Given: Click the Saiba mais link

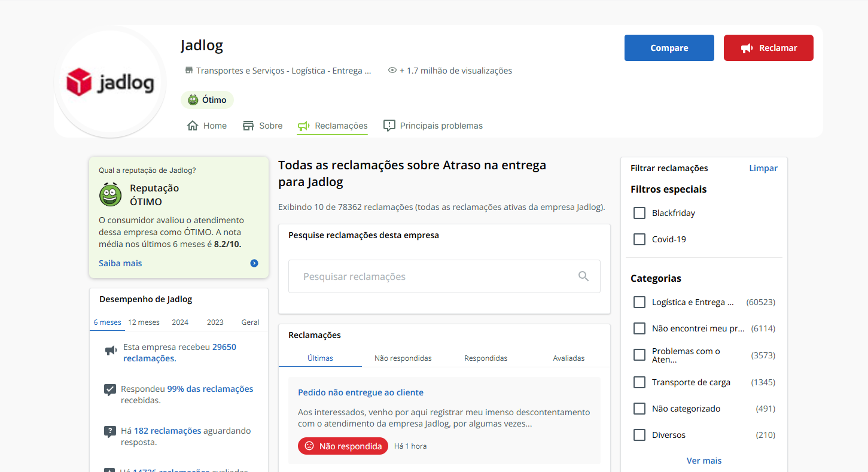Looking at the screenshot, I should tap(120, 263).
